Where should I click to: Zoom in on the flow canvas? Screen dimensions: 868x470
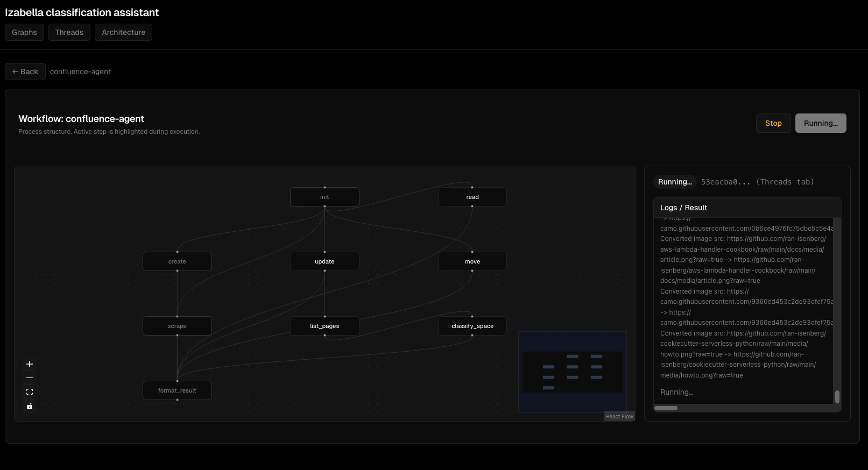pyautogui.click(x=30, y=364)
